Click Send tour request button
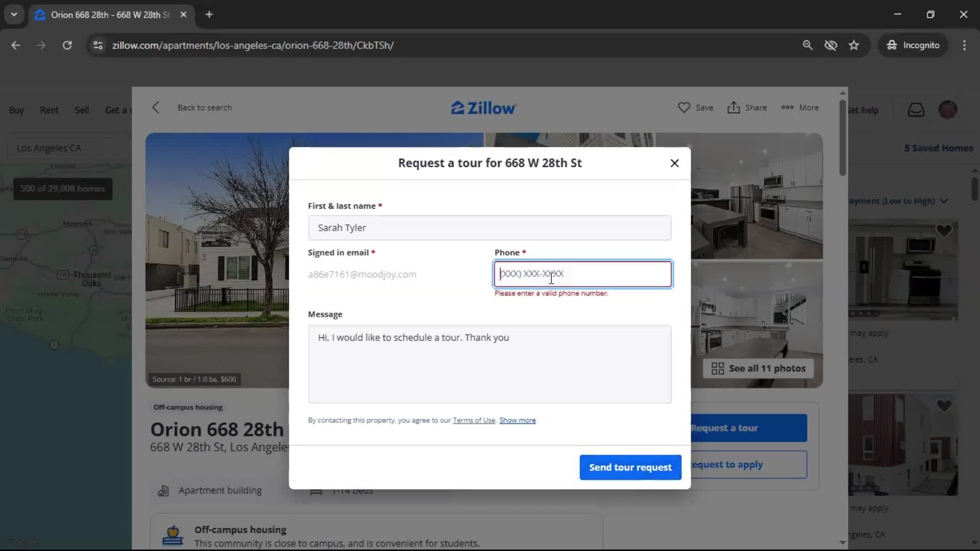 pos(630,467)
